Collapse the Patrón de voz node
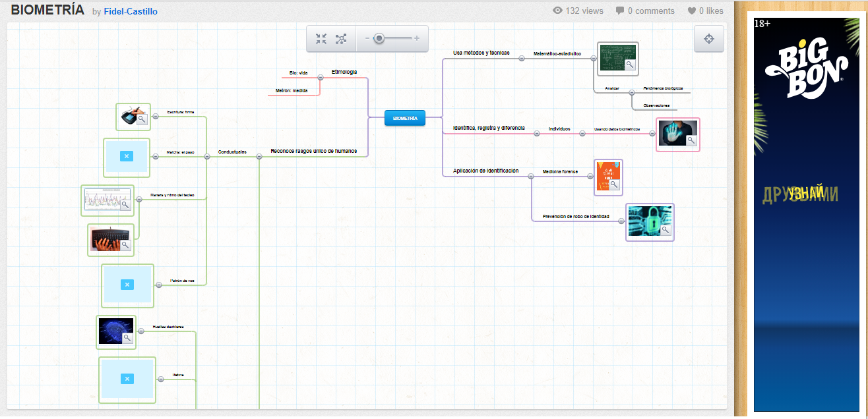This screenshot has height=419, width=868. point(159,285)
